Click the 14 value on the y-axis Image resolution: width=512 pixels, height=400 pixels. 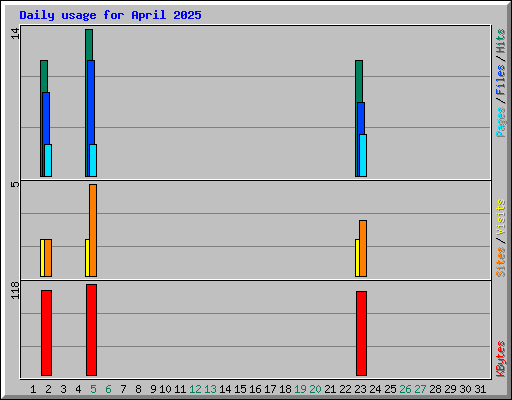[15, 33]
